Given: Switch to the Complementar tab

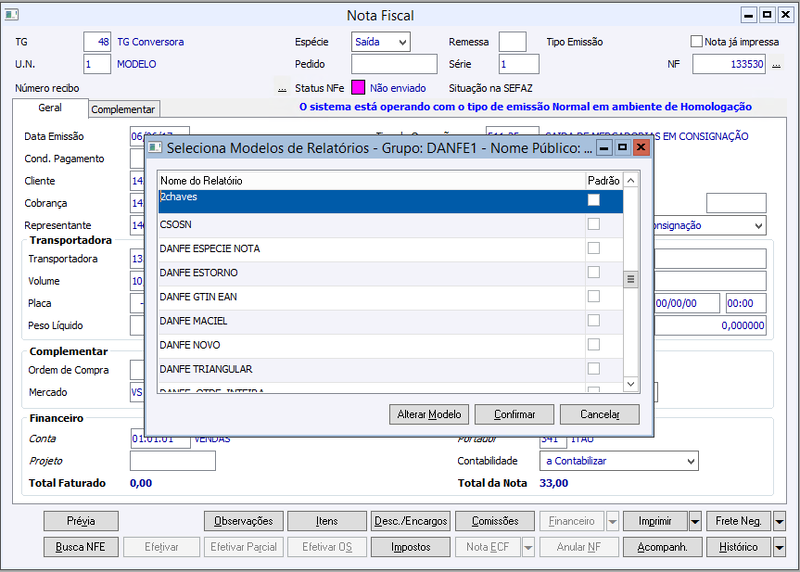Looking at the screenshot, I should coord(123,109).
